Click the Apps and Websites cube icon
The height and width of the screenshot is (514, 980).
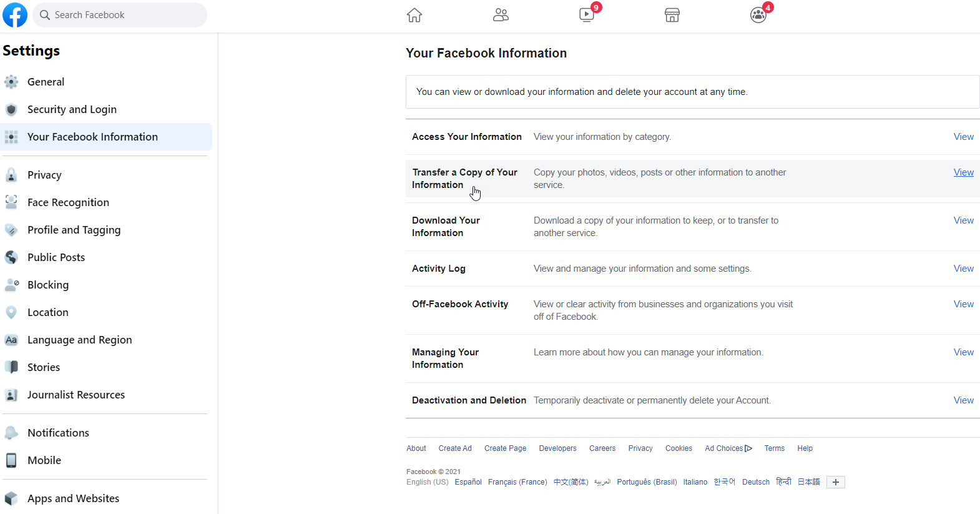click(11, 498)
